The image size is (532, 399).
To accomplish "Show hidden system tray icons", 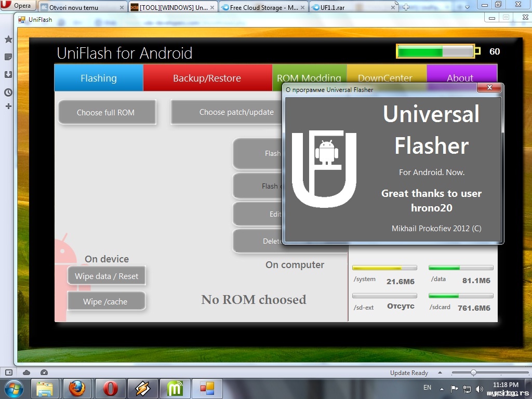I will [442, 389].
